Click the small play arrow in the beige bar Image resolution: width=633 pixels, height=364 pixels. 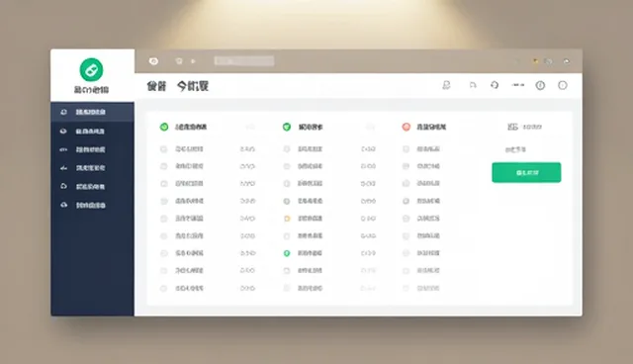pyautogui.click(x=194, y=61)
